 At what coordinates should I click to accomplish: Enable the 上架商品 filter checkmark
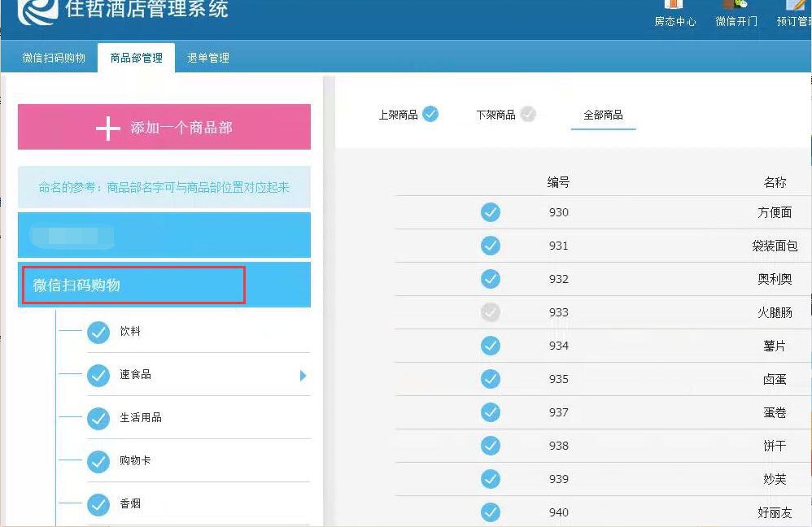pyautogui.click(x=430, y=114)
